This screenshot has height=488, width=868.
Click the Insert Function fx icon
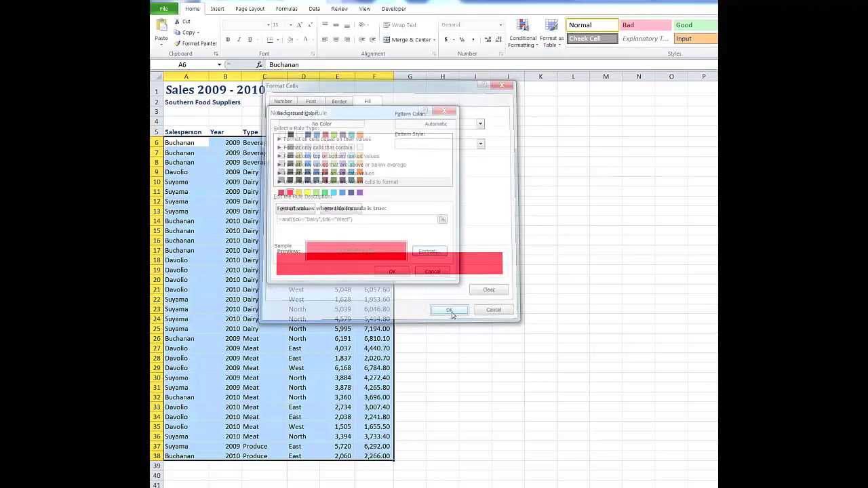[259, 65]
